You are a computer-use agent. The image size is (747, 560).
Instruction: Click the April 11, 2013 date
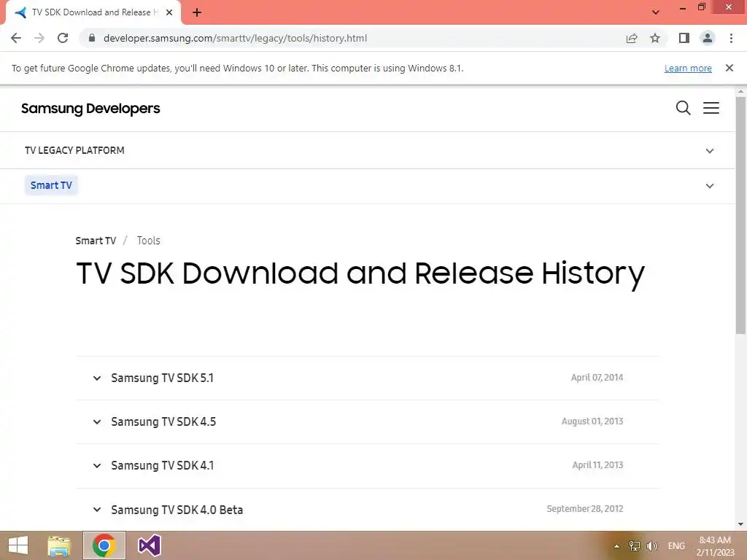click(597, 465)
